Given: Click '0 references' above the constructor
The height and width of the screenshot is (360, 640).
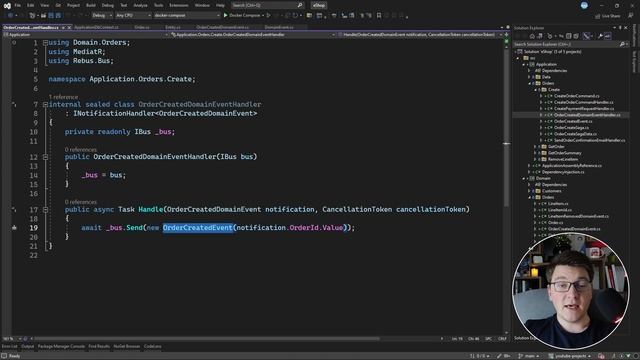Looking at the screenshot, I should [x=81, y=150].
